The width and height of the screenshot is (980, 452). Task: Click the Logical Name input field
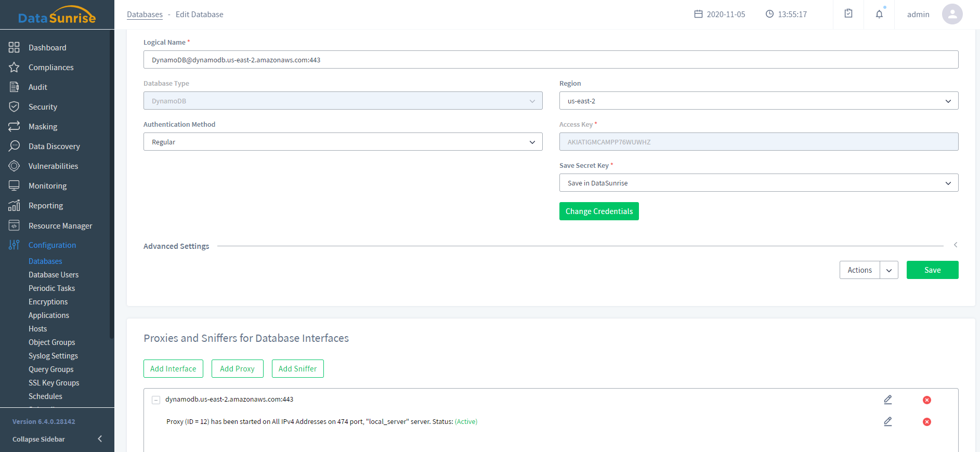click(x=551, y=60)
